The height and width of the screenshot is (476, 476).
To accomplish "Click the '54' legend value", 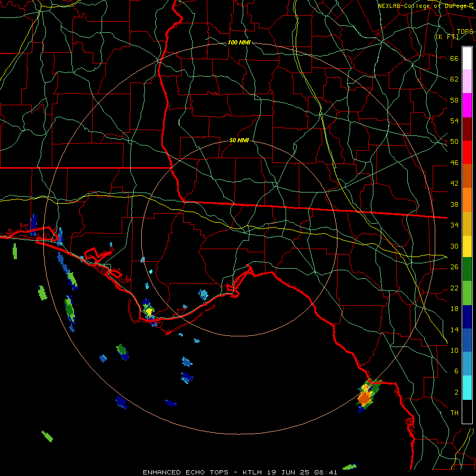I will pyautogui.click(x=454, y=121).
